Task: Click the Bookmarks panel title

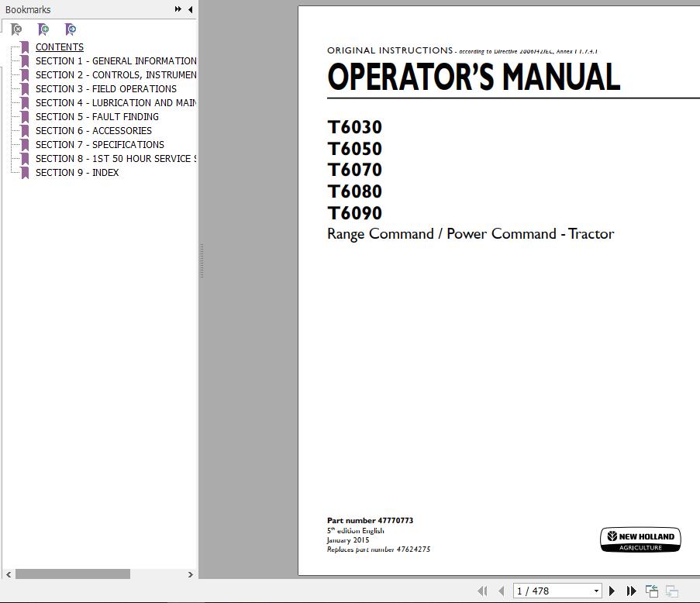Action: tap(28, 9)
